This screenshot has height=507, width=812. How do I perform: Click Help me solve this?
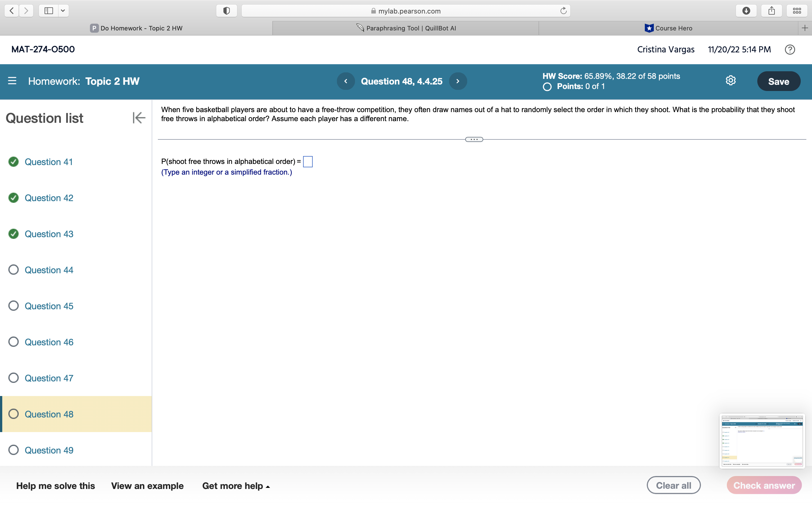pos(55,486)
